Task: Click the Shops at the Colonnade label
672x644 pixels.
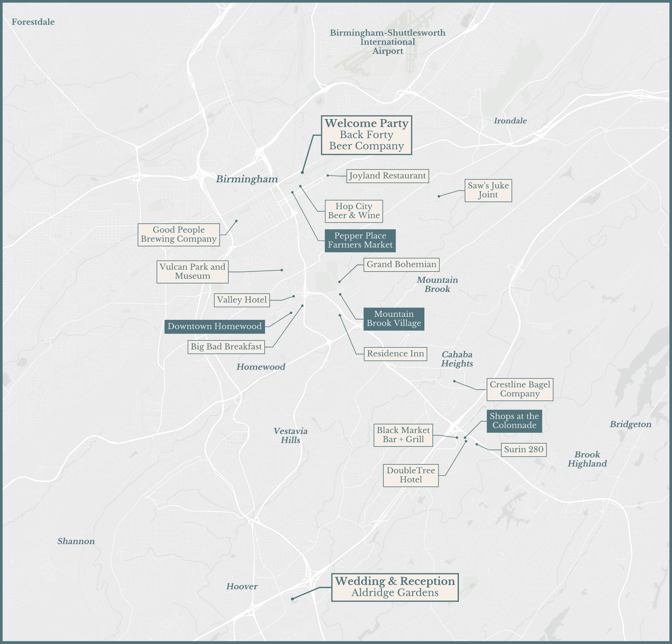Action: pyautogui.click(x=514, y=421)
